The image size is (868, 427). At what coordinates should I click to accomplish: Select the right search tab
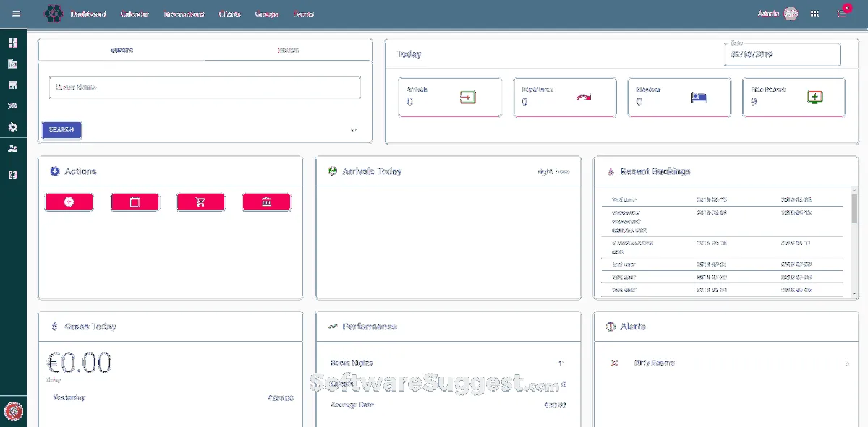pos(289,51)
